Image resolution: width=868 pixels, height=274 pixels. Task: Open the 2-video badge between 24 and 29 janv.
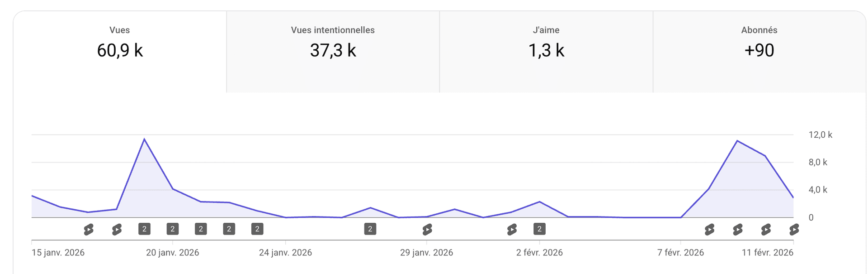point(370,229)
